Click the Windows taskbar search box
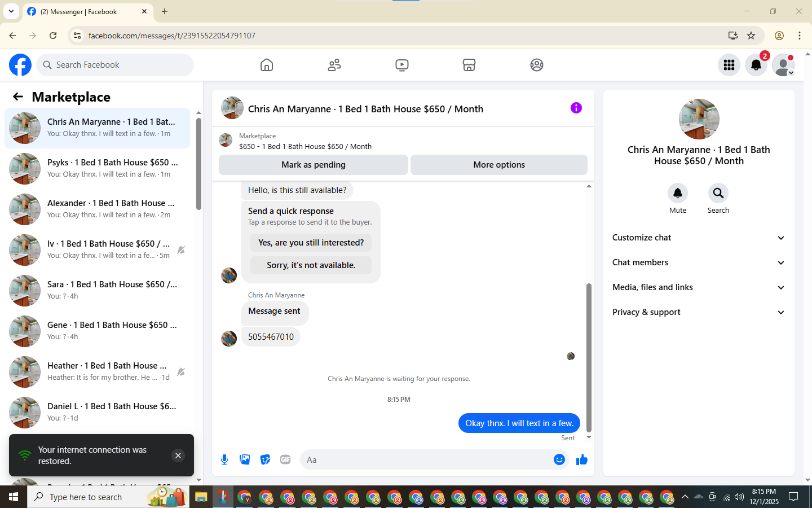Image resolution: width=812 pixels, height=508 pixels. pyautogui.click(x=108, y=497)
